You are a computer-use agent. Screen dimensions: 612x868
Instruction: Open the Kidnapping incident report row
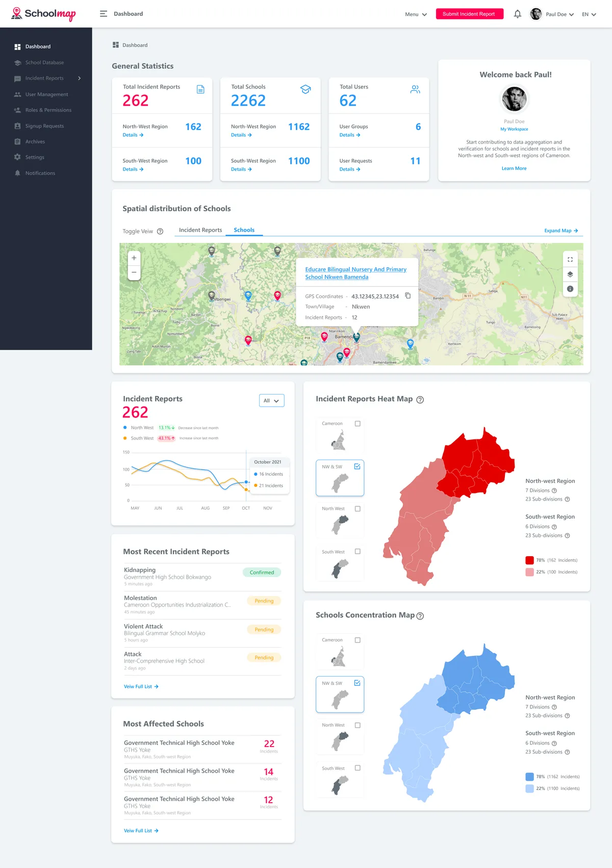click(202, 576)
